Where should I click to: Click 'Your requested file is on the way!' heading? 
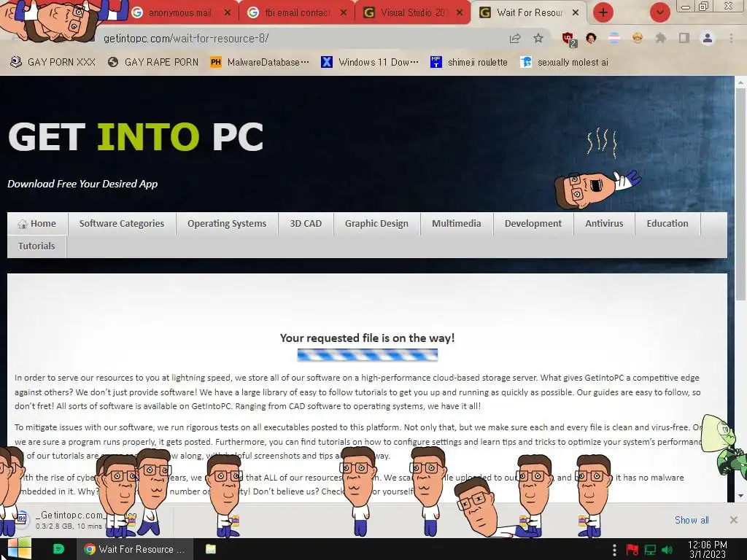(368, 338)
